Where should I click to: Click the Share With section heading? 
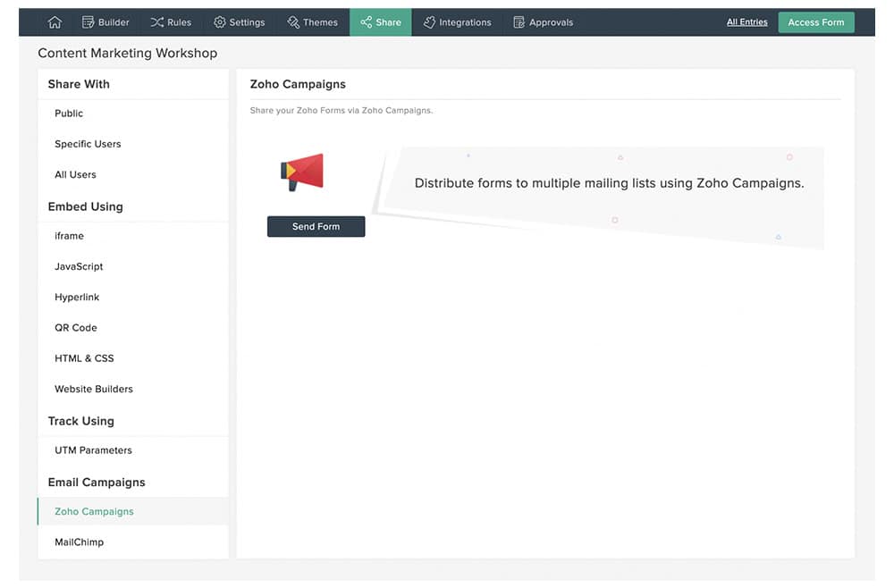[x=79, y=84]
